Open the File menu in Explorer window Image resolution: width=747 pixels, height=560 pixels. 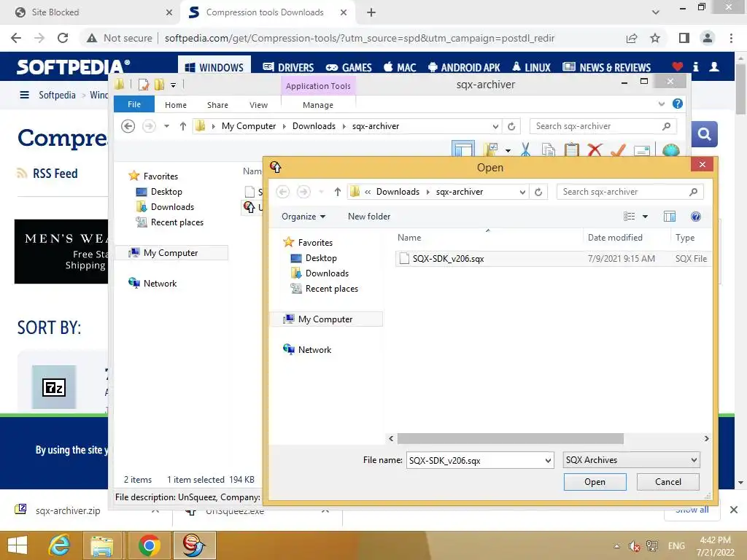pyautogui.click(x=134, y=104)
